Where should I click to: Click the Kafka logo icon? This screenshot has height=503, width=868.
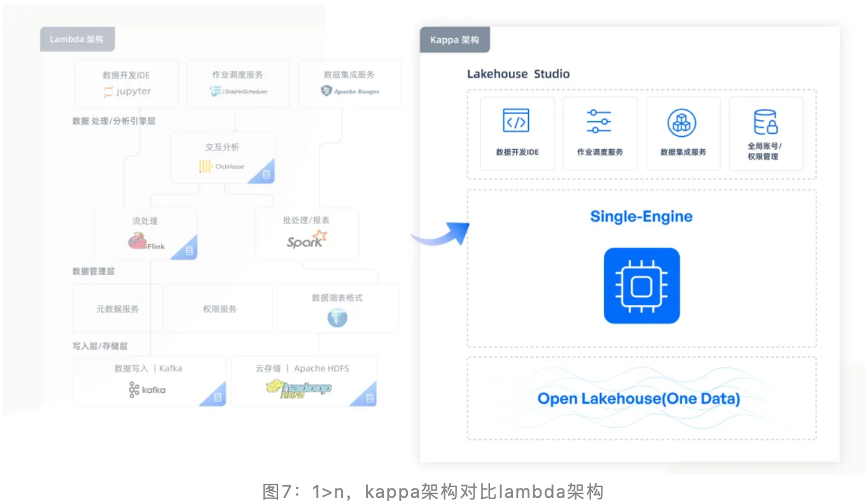tap(134, 390)
